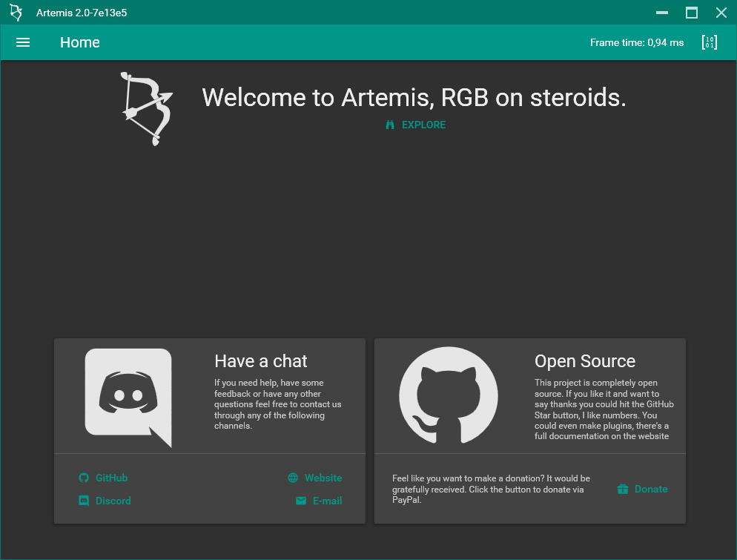Screen dimensions: 737x560
Task: Click the 'Artemis 2.0-7e13e5' window title
Action: pyautogui.click(x=82, y=13)
